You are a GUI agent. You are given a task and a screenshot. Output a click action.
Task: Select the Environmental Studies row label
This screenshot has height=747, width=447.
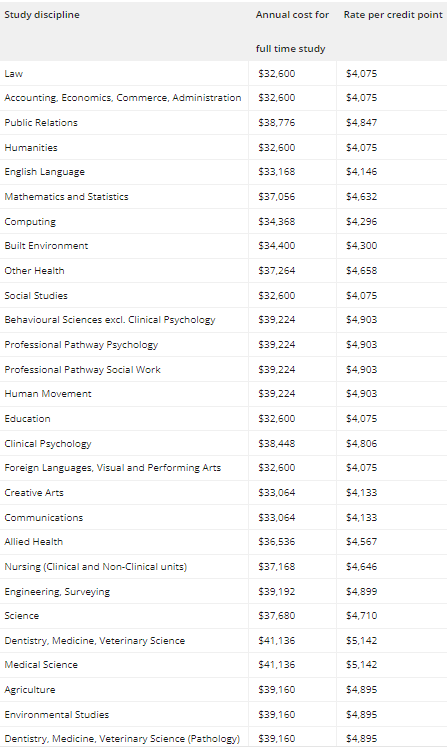(57, 714)
